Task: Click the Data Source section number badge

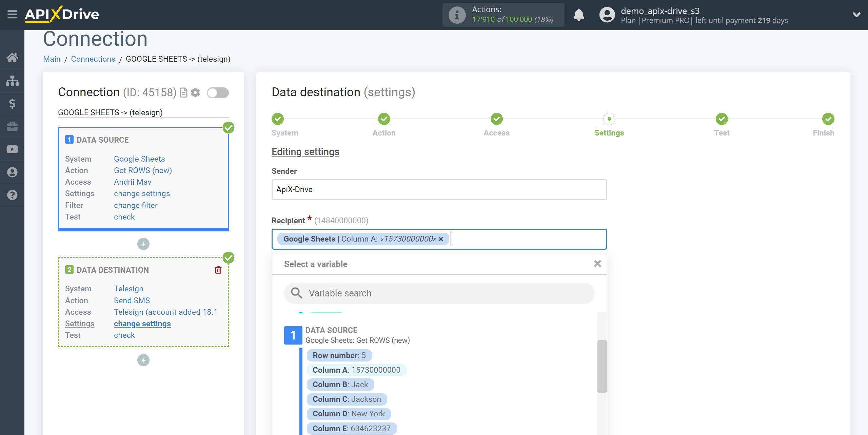Action: [293, 335]
